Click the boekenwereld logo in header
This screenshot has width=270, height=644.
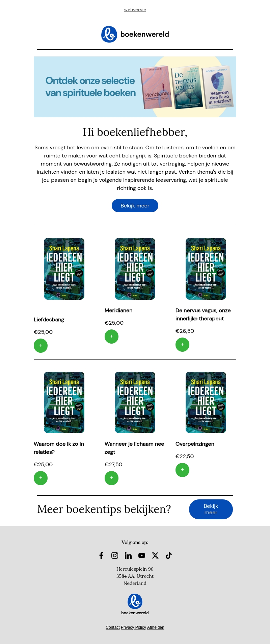[x=135, y=34]
